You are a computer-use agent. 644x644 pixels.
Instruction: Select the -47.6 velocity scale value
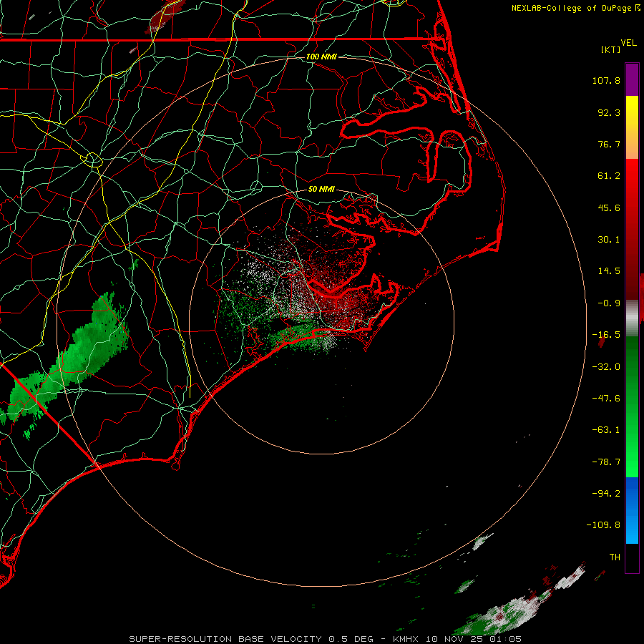point(606,399)
